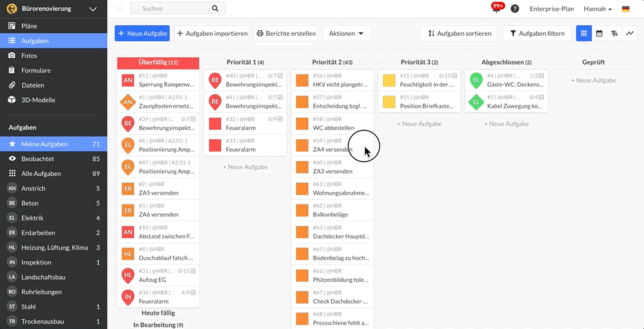Click the green diamond EL icon of task #5
Screen dimensions: 644x329
[x=476, y=102]
